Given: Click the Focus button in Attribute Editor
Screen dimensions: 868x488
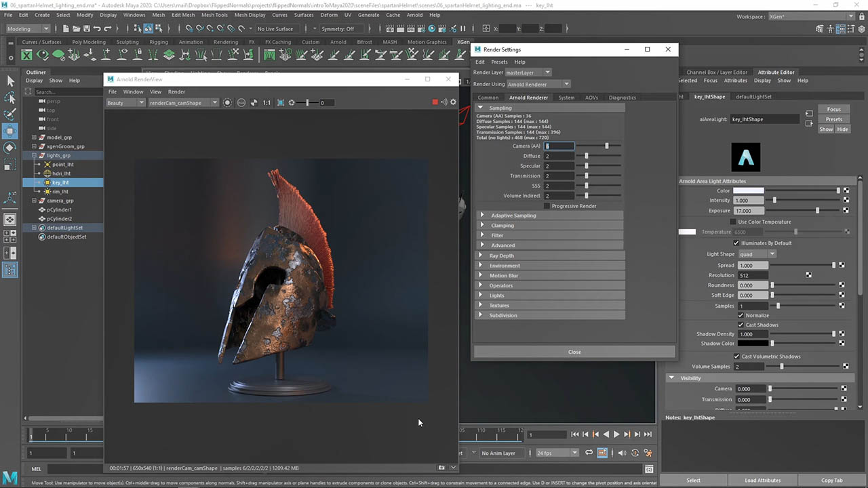Looking at the screenshot, I should (834, 109).
